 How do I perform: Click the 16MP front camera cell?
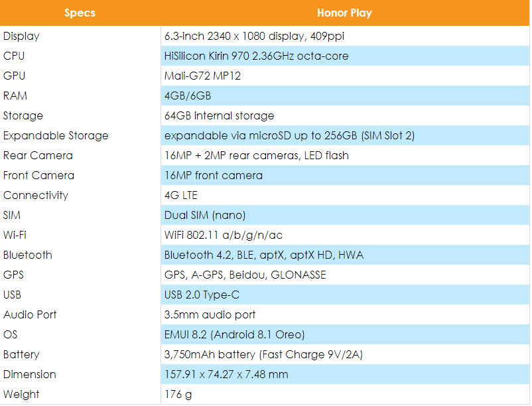[x=213, y=175]
